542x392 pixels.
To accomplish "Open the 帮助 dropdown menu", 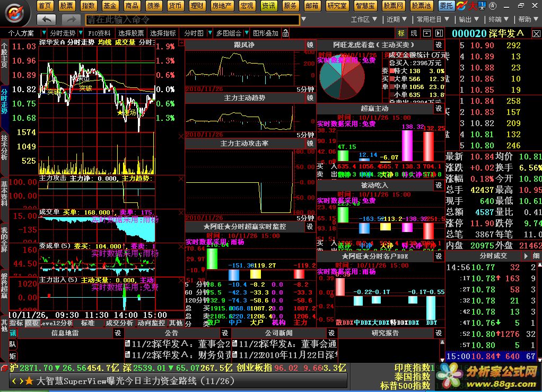I will (x=528, y=20).
